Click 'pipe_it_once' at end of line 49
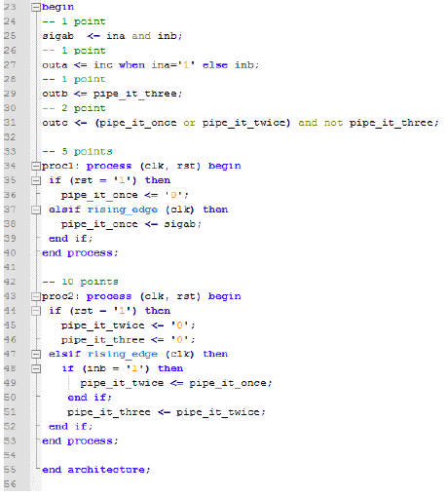 pyautogui.click(x=228, y=383)
